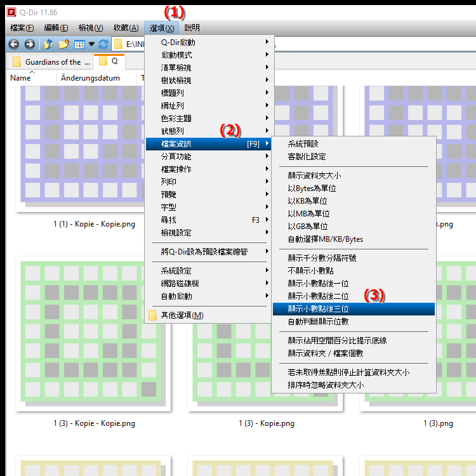Choose 客製化設定 option
Image resolution: width=476 pixels, height=476 pixels.
[x=354, y=156]
